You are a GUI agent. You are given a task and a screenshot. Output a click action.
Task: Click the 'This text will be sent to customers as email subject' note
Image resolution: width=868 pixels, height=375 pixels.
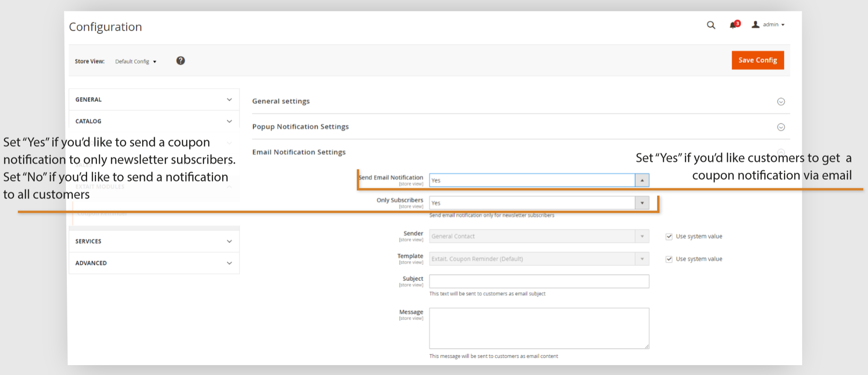pyautogui.click(x=487, y=294)
